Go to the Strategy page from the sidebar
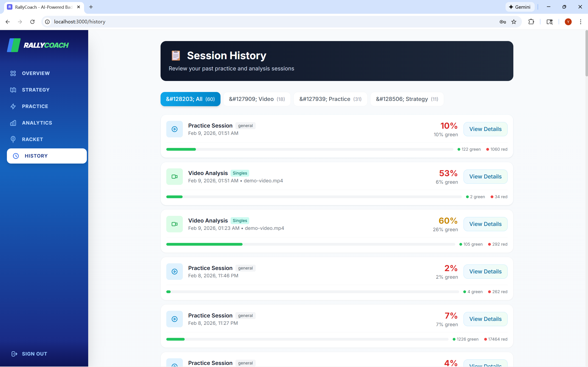The image size is (588, 367). pyautogui.click(x=35, y=90)
